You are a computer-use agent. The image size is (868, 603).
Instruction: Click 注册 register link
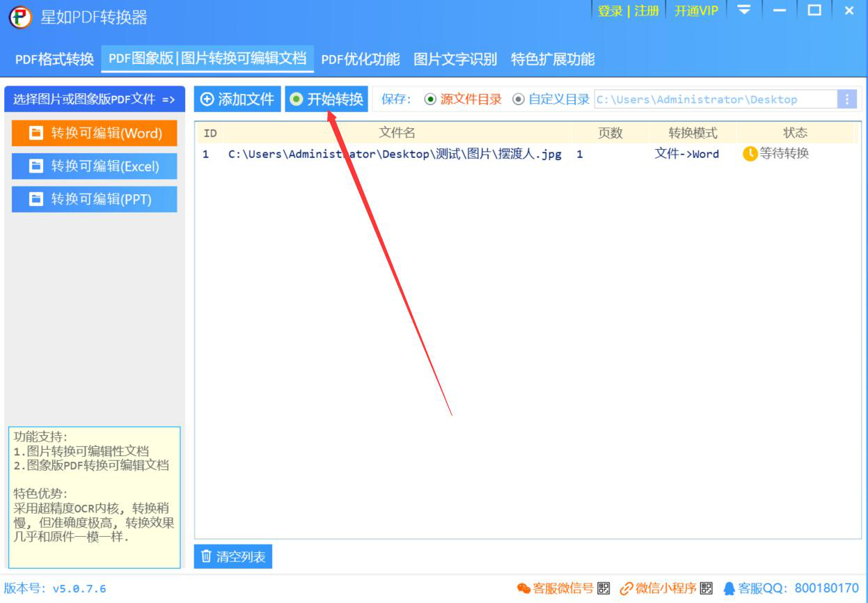pos(647,11)
